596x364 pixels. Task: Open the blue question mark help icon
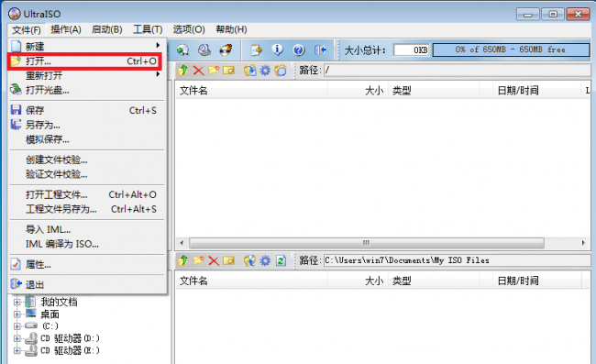coord(299,50)
